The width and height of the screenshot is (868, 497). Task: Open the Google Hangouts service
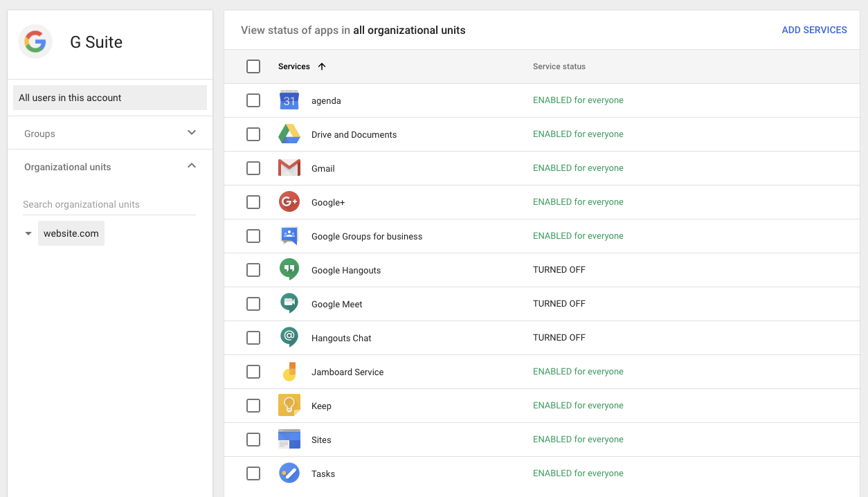pos(346,271)
